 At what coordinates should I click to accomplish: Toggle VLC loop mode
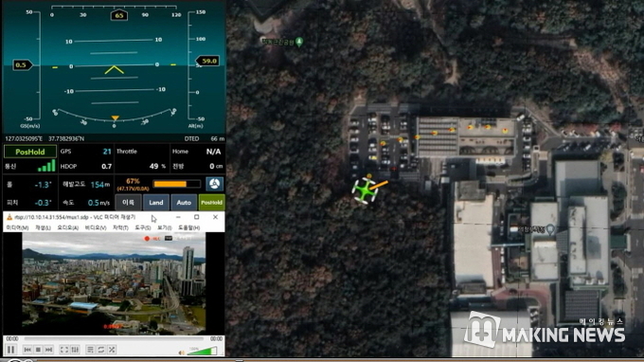(x=101, y=350)
